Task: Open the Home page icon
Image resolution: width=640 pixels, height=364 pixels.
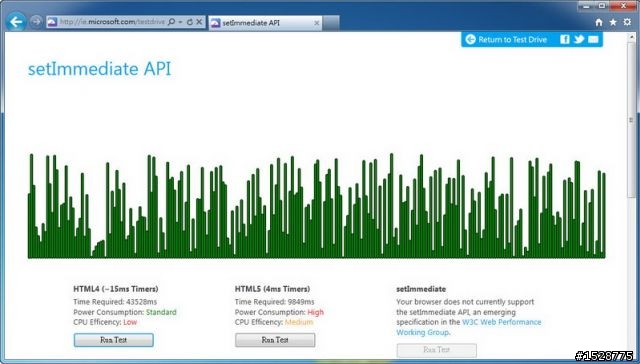Action: (599, 22)
